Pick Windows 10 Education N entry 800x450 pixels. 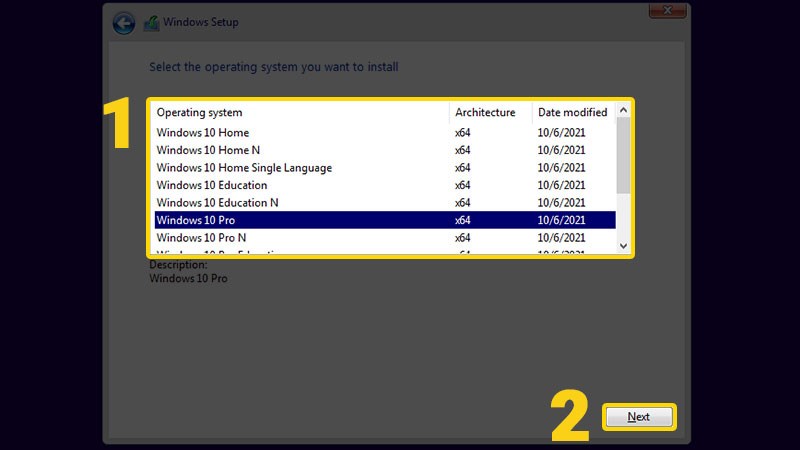385,203
